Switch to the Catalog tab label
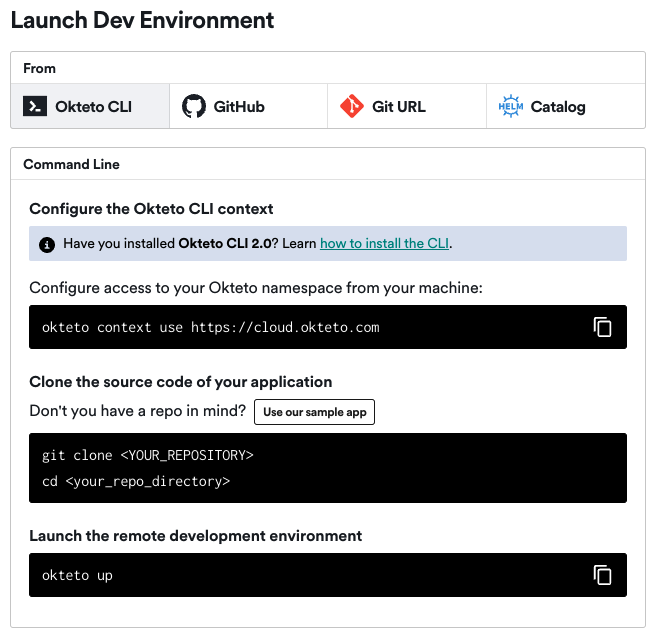 coord(558,107)
